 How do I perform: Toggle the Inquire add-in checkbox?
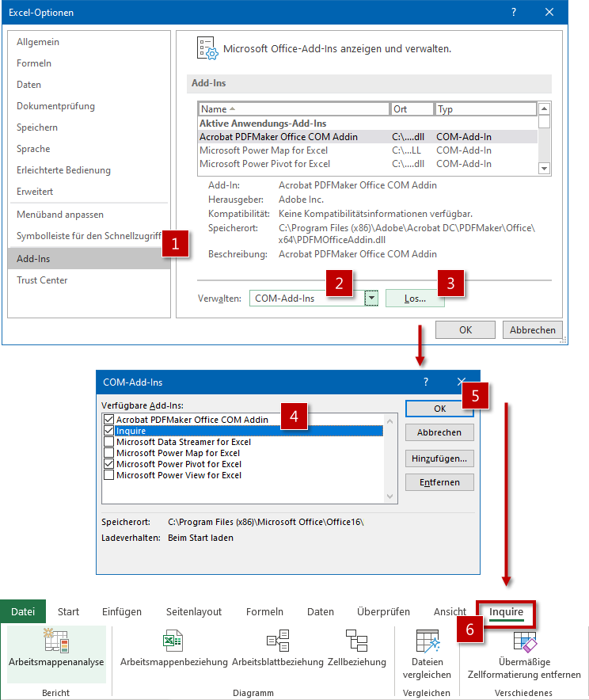(108, 431)
